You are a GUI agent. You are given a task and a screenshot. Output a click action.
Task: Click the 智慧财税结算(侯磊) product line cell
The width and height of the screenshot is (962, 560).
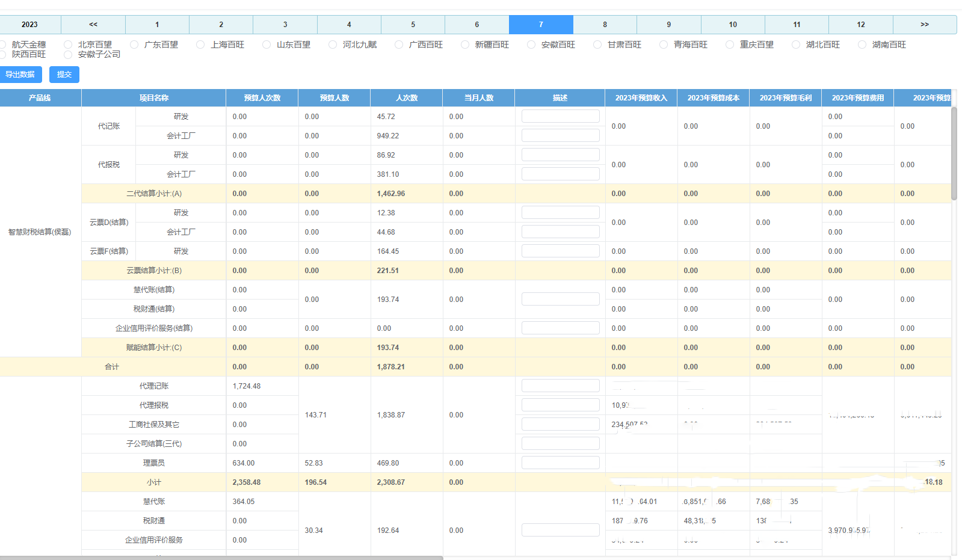click(40, 232)
